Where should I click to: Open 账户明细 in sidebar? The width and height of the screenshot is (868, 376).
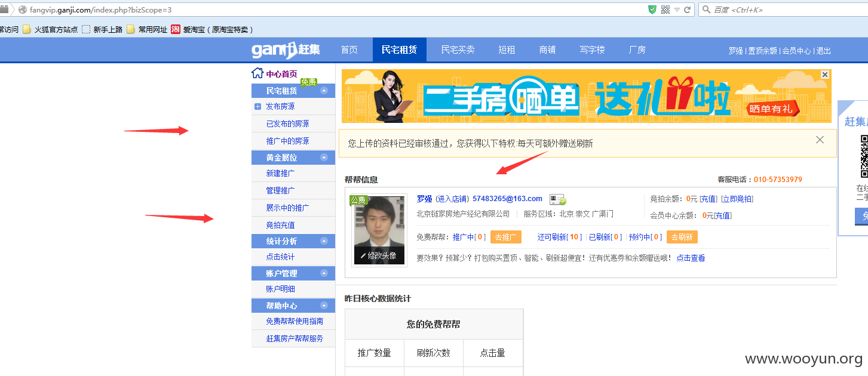(281, 289)
